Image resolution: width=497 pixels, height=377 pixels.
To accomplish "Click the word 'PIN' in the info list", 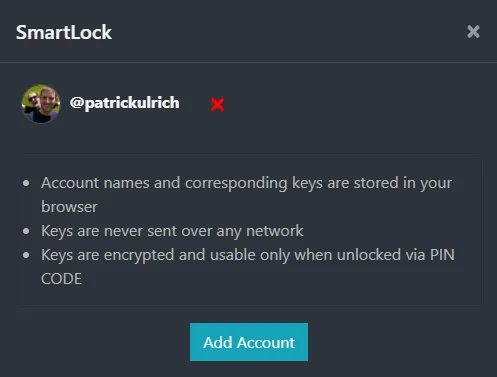I will coord(442,255).
